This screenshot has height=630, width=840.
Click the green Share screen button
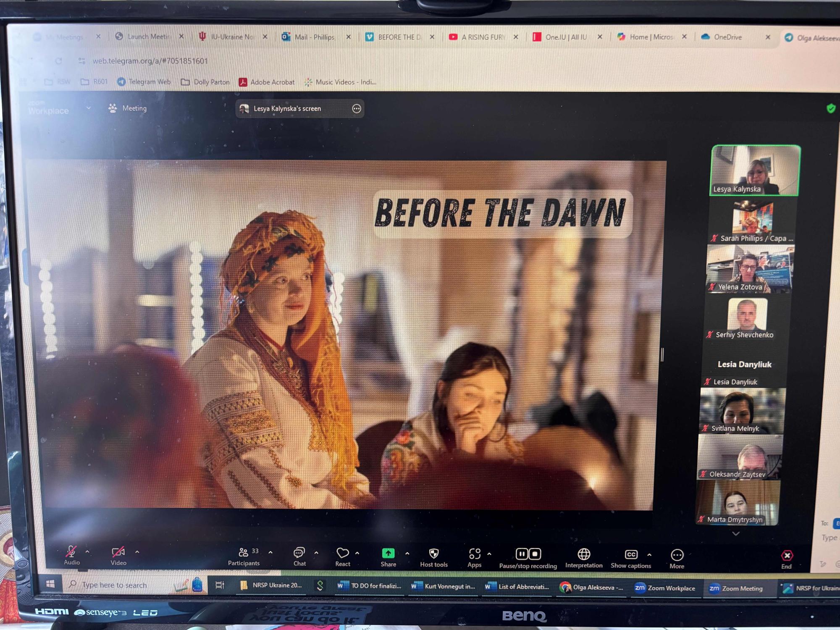[x=388, y=557]
